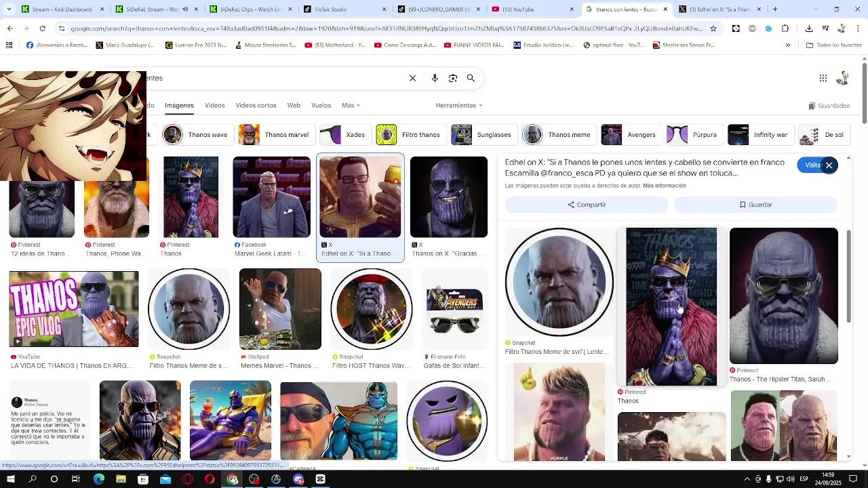Reload the current page
This screenshot has width=868, height=488.
42,28
